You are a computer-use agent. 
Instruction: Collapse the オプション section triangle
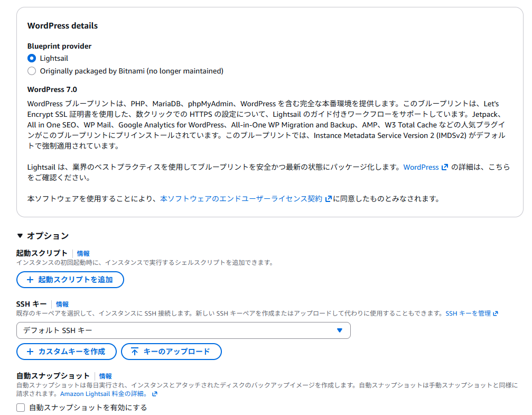tap(20, 236)
